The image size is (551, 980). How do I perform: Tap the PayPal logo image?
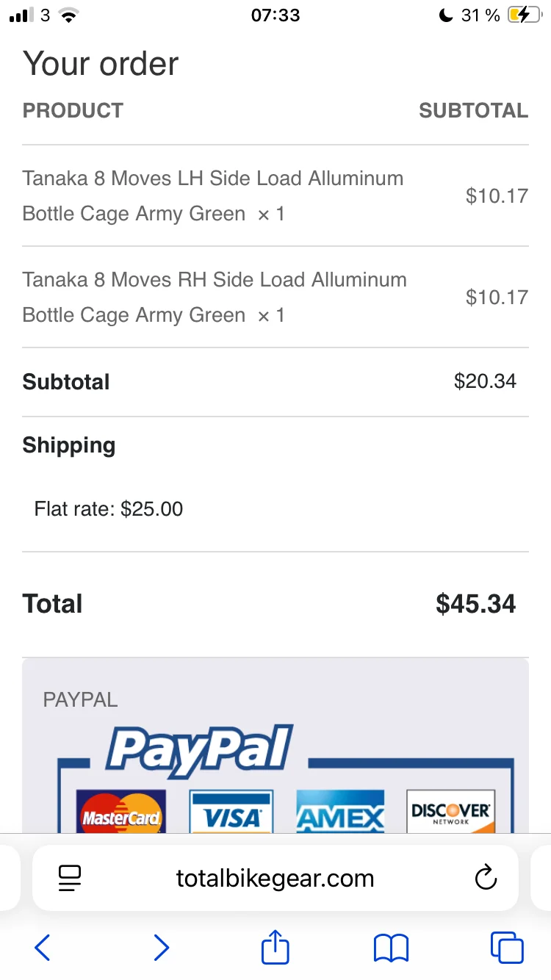pyautogui.click(x=200, y=751)
